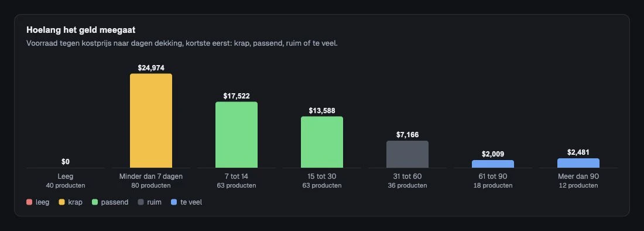The image size is (644, 231).
Task: Click the '36 producten' count text
Action: [x=407, y=186]
